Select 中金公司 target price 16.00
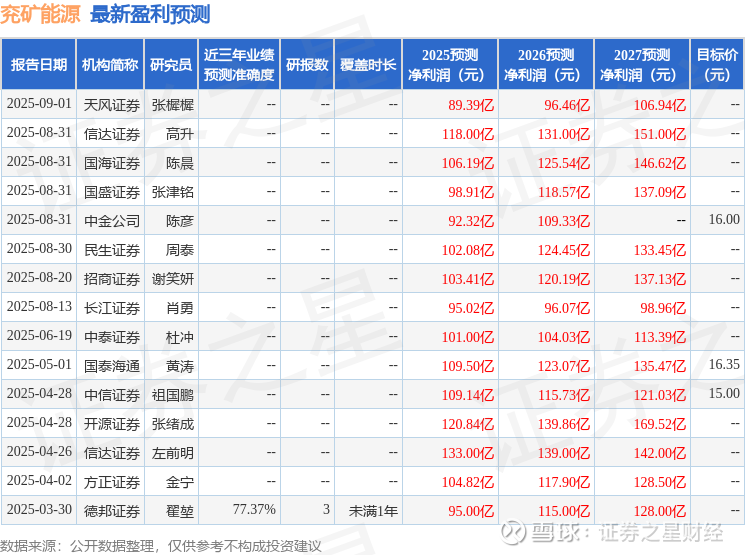Viewport: 745px width, 555px height. tap(724, 220)
